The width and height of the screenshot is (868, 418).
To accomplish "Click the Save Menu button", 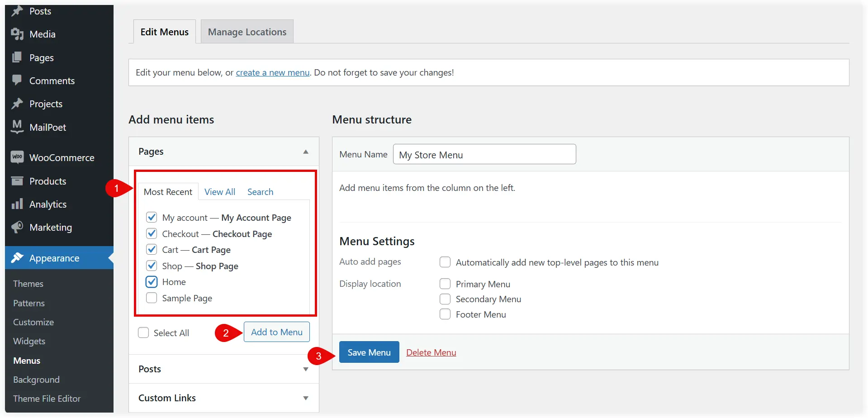I will (369, 352).
